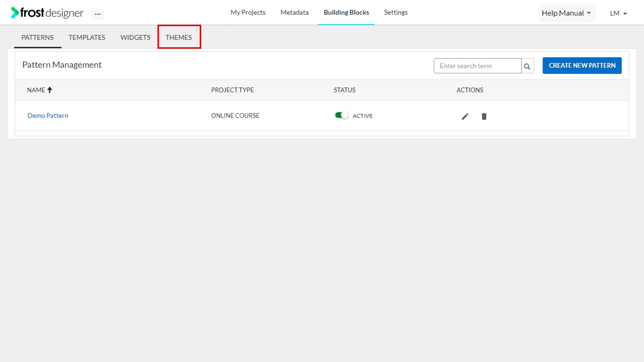Image resolution: width=644 pixels, height=362 pixels.
Task: Click the PROJECT TYPE column header
Action: tap(232, 90)
